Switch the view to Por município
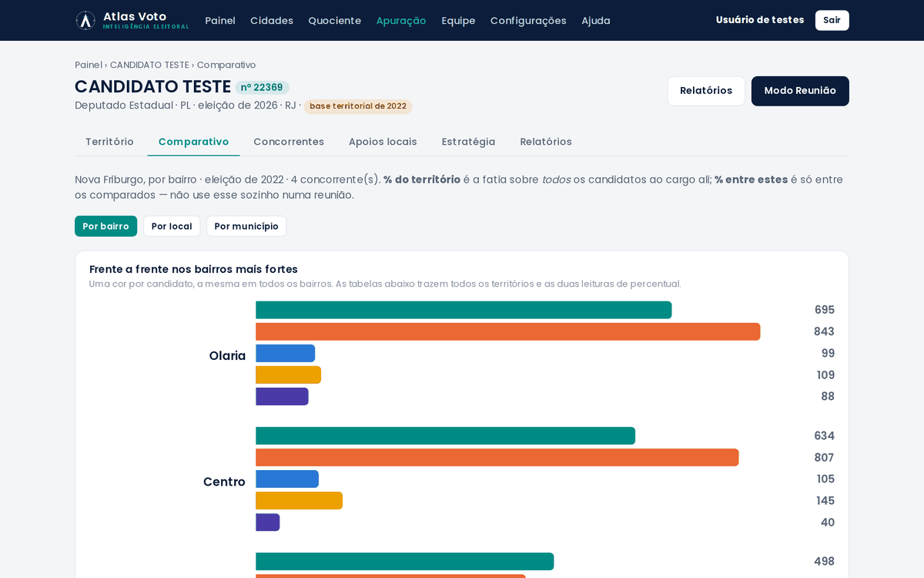This screenshot has height=578, width=924. coord(246,227)
